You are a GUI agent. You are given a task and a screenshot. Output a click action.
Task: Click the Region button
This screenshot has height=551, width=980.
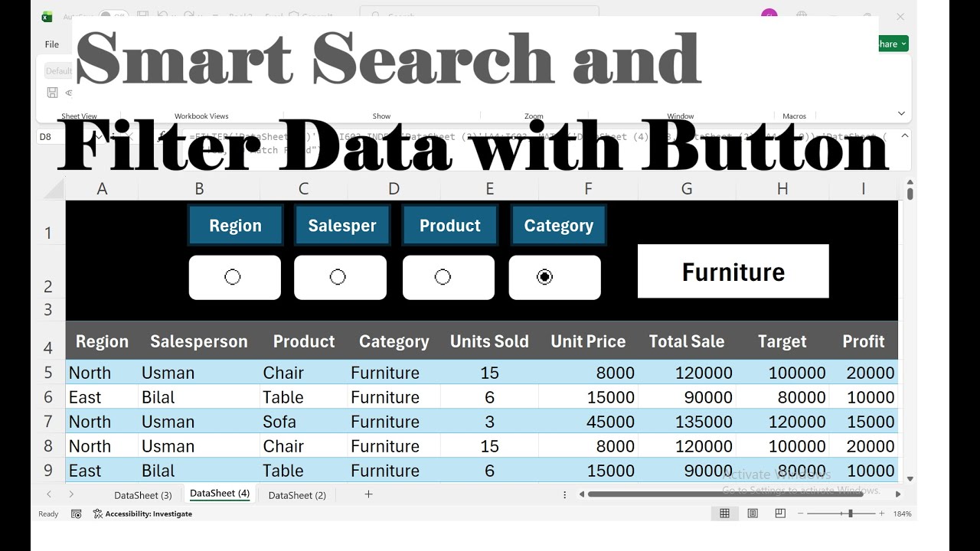click(x=235, y=225)
